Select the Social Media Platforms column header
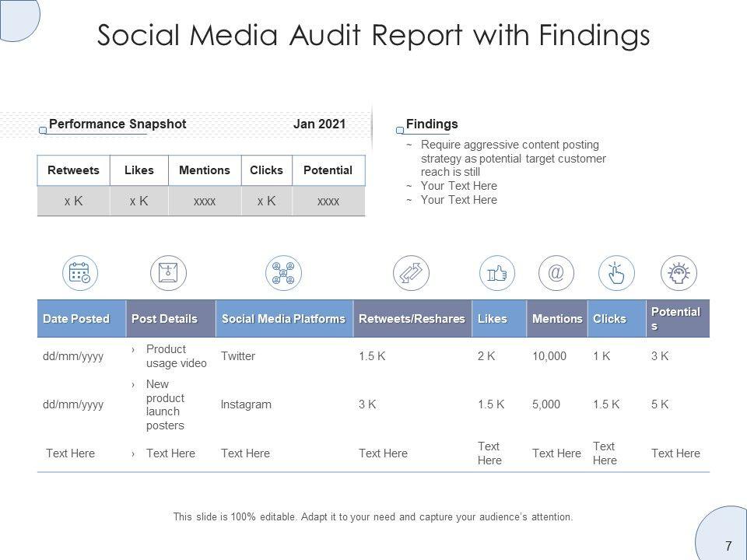The image size is (747, 560). pyautogui.click(x=283, y=319)
